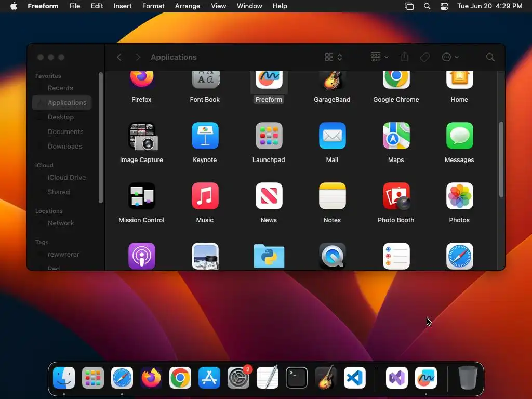
Task: Open Mission Control app icon
Action: click(x=141, y=196)
